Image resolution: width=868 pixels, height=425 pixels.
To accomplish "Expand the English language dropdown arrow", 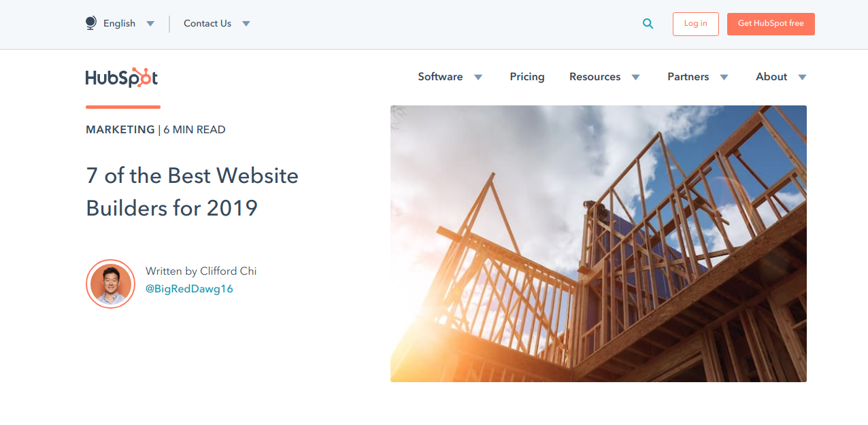I will (x=150, y=24).
